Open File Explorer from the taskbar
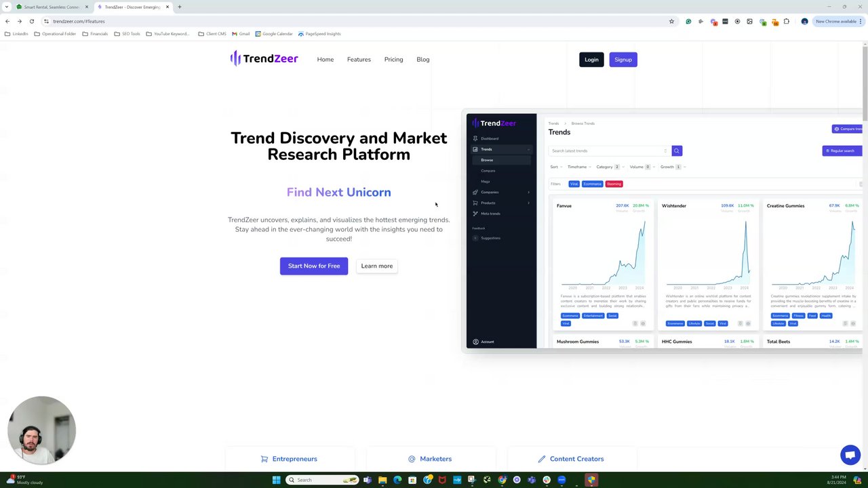This screenshot has width=868, height=488. 382,480
